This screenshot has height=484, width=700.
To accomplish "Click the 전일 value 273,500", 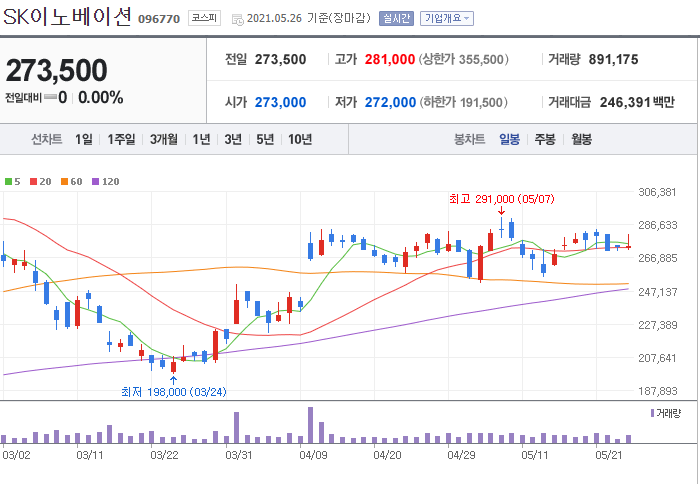I will [280, 59].
